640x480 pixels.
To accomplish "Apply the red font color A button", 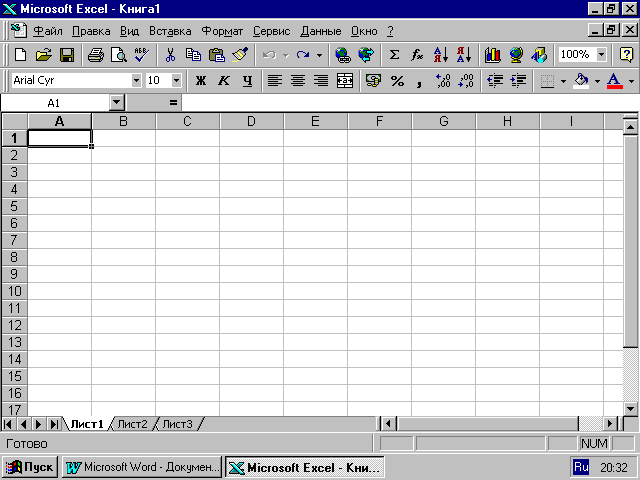I will coord(615,80).
